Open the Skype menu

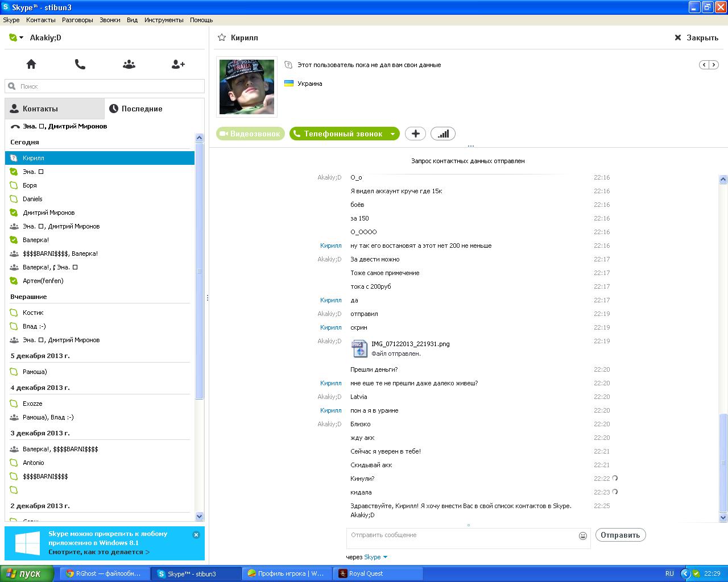click(x=11, y=20)
